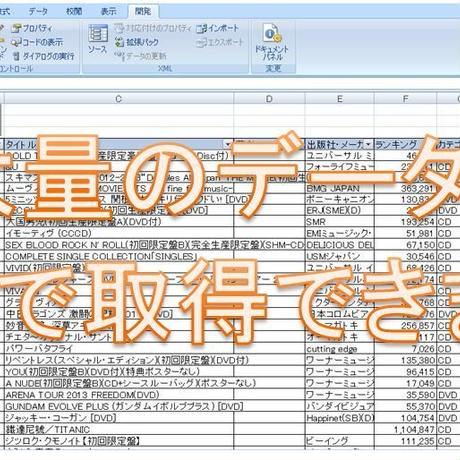Select 'ジツロク・クモノイト【初回限定盤】' cell

pyautogui.click(x=119, y=441)
